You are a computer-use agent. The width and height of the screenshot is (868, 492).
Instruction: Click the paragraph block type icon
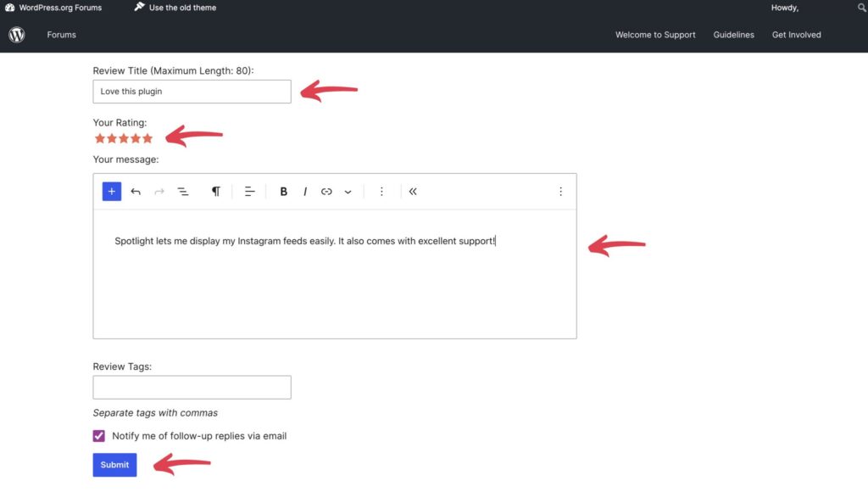click(x=216, y=192)
